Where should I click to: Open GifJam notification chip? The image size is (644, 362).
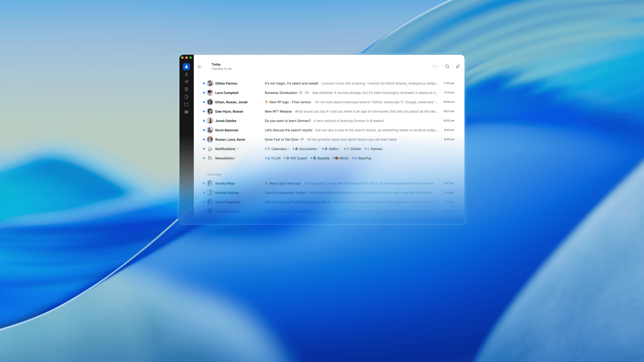coord(353,149)
